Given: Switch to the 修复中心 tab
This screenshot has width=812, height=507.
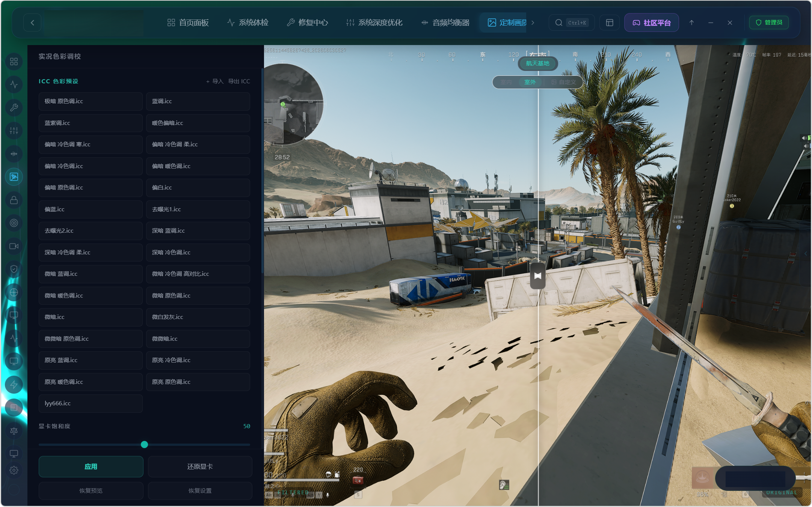Looking at the screenshot, I should (x=307, y=23).
